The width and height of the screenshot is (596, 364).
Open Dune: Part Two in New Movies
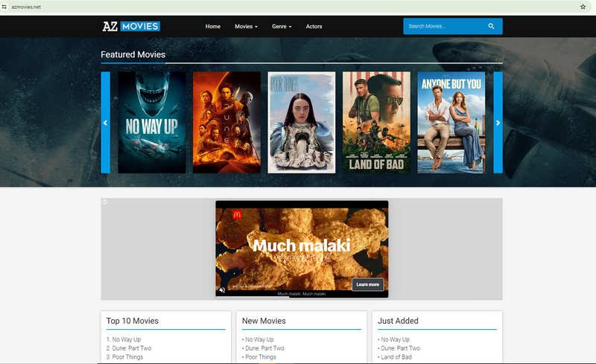[x=264, y=348]
